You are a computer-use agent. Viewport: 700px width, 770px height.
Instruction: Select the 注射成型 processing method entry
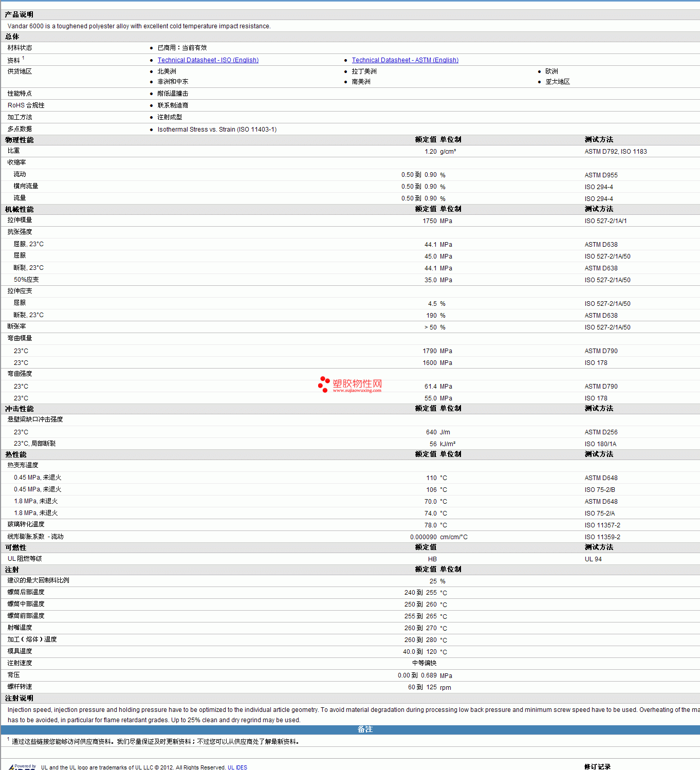coord(170,117)
